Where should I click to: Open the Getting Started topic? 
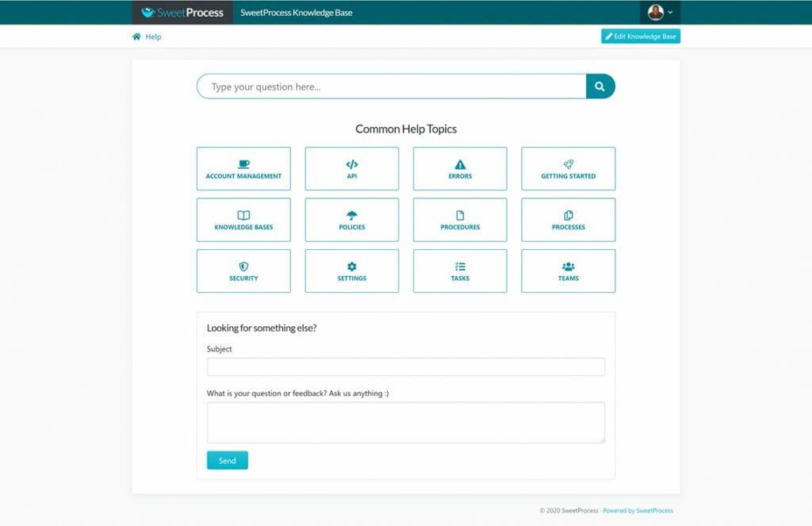click(x=568, y=168)
